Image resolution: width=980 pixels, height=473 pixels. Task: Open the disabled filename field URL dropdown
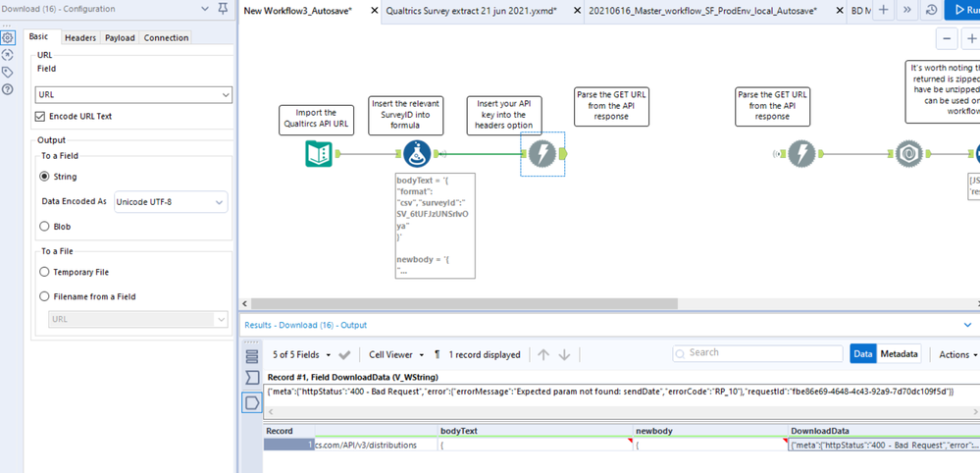point(138,319)
